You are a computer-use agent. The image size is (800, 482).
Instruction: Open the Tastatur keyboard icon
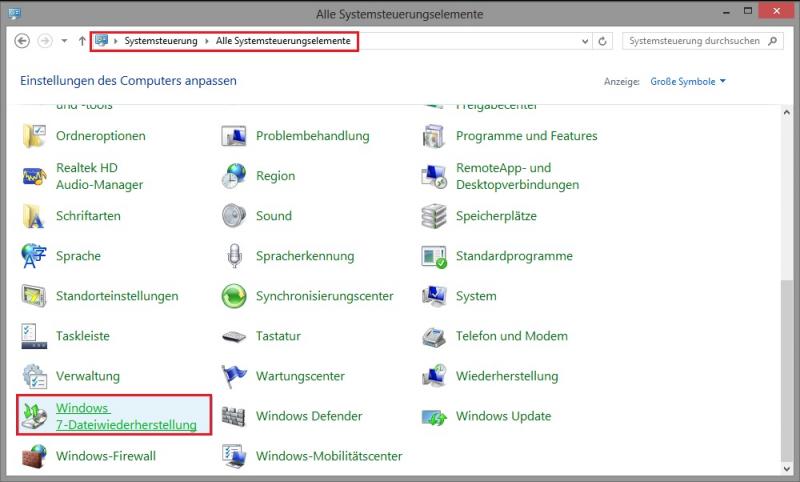234,336
